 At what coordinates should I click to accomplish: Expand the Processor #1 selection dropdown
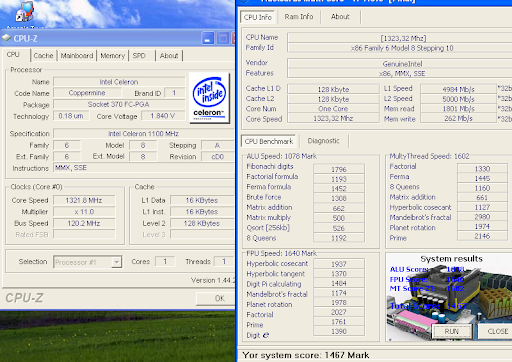click(x=116, y=262)
